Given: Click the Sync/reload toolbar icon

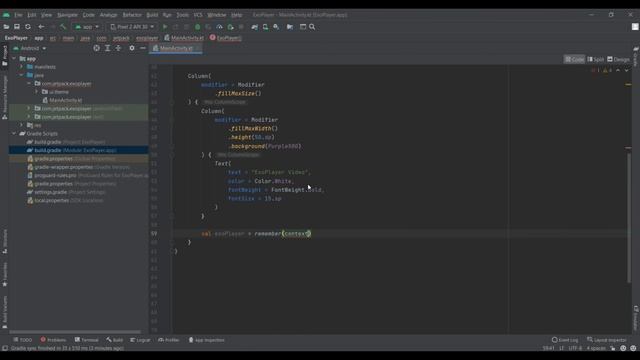Looking at the screenshot, I should point(28,27).
